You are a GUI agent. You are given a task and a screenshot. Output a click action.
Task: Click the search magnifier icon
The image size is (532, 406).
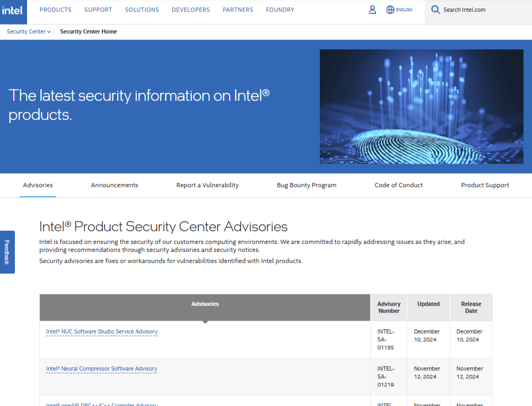pyautogui.click(x=435, y=10)
